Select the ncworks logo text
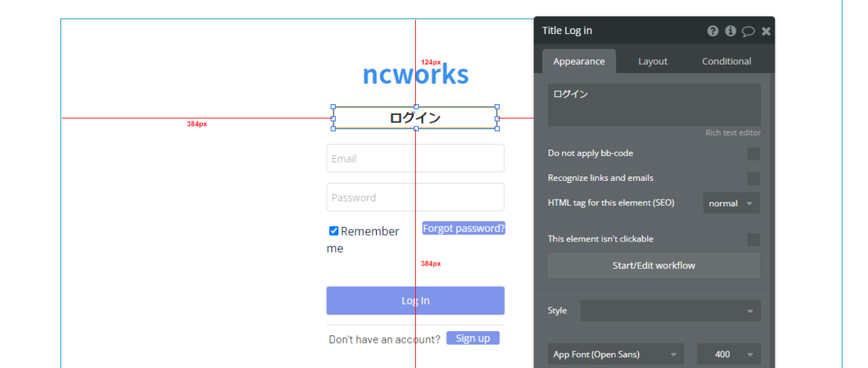Viewport: 868px width, 368px height. [415, 74]
